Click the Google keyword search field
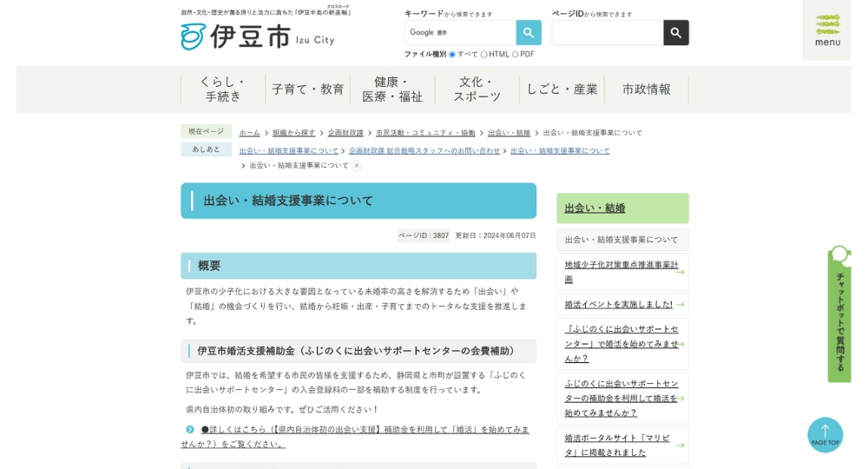Viewport: 868px width, 469px height. coord(460,33)
